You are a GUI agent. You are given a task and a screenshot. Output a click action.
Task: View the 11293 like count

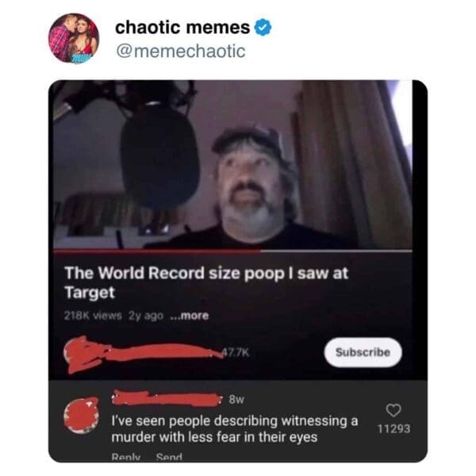pyautogui.click(x=393, y=428)
